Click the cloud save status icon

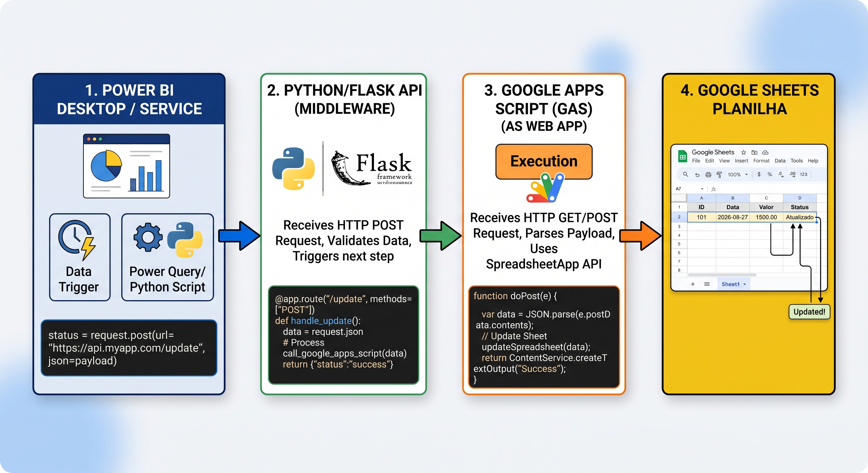click(765, 152)
